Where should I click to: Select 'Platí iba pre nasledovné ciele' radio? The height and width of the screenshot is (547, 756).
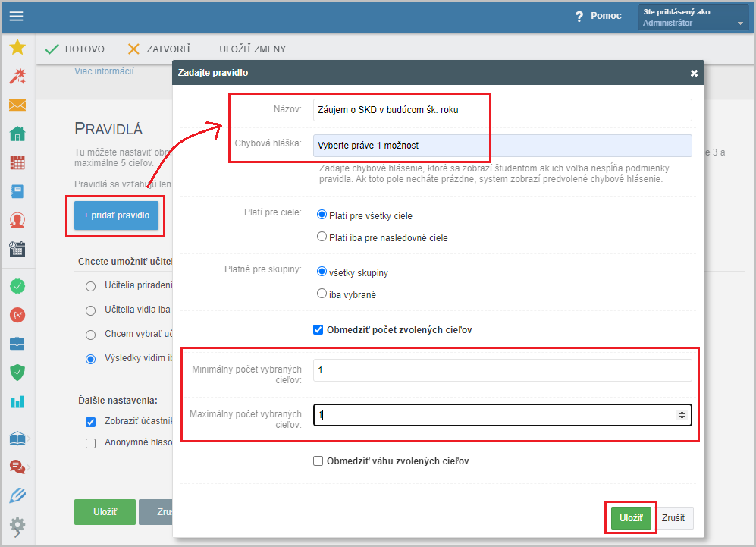(x=322, y=237)
